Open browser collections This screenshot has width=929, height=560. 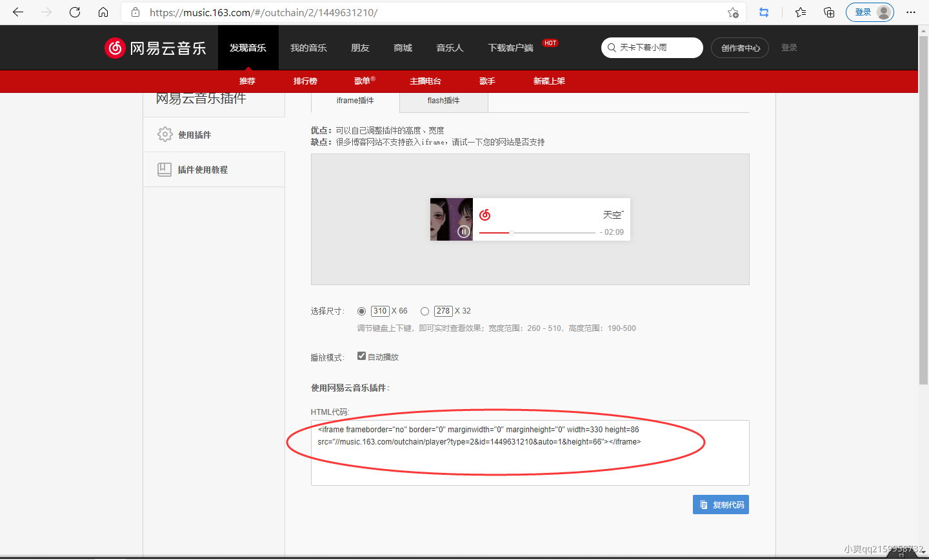[829, 12]
